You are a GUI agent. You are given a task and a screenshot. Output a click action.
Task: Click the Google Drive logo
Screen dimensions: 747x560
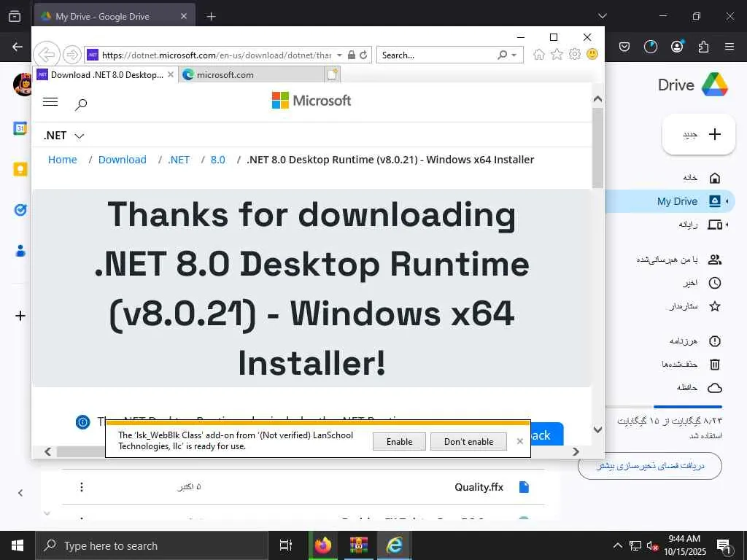pyautogui.click(x=714, y=85)
